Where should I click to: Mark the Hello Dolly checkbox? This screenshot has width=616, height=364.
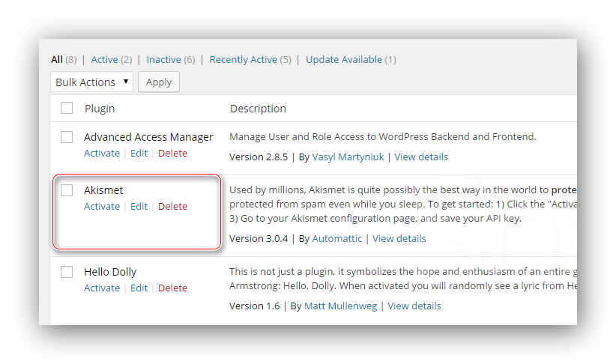[67, 272]
